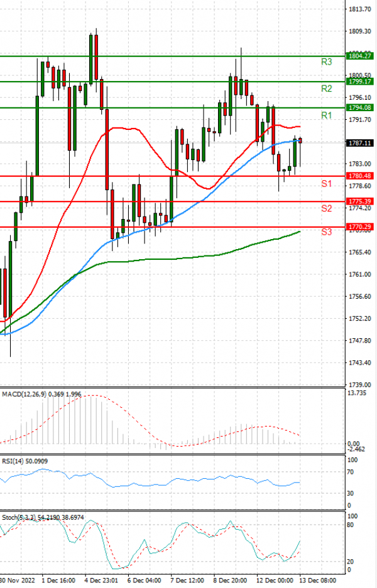The height and width of the screenshot is (588, 377).
Task: Click the S3 support label
Action: [x=326, y=232]
